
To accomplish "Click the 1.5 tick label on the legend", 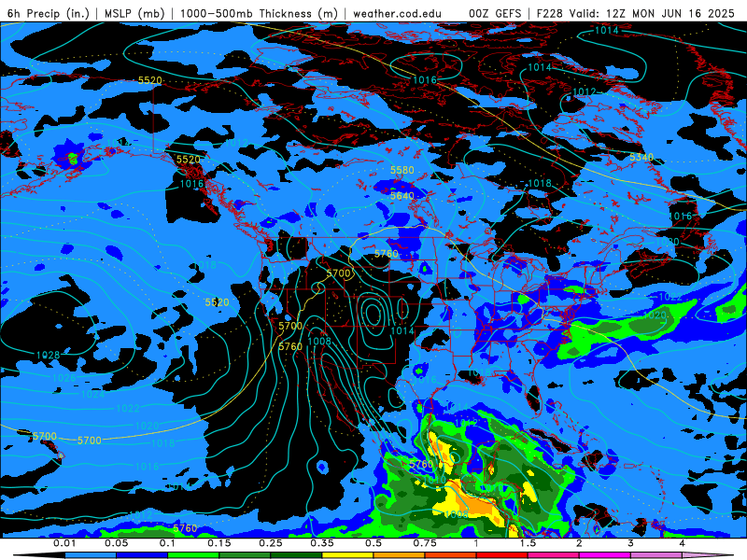I will point(528,543).
